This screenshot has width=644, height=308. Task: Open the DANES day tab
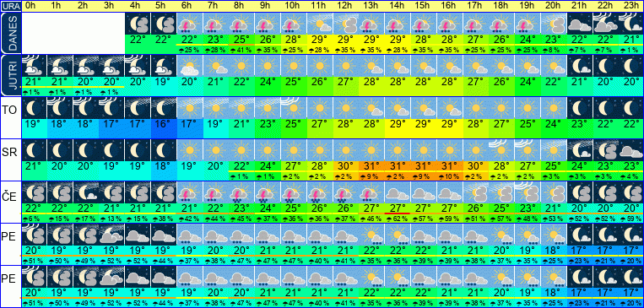tap(10, 33)
